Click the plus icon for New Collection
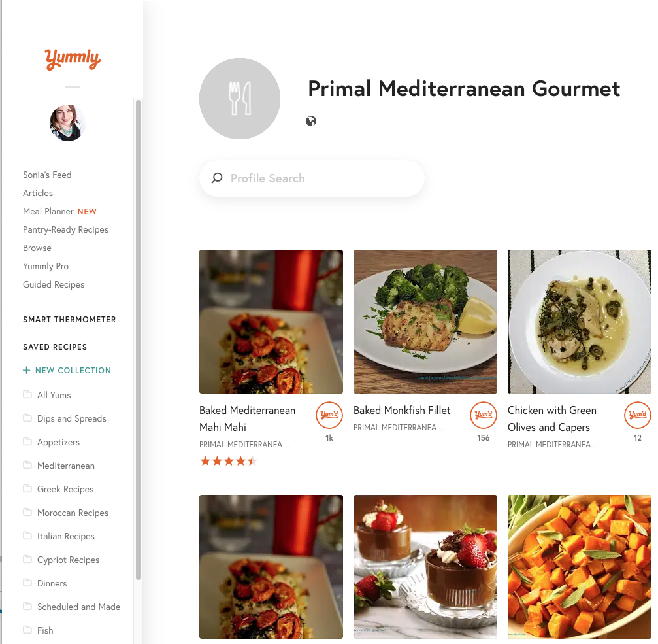Image resolution: width=658 pixels, height=644 pixels. tap(26, 370)
